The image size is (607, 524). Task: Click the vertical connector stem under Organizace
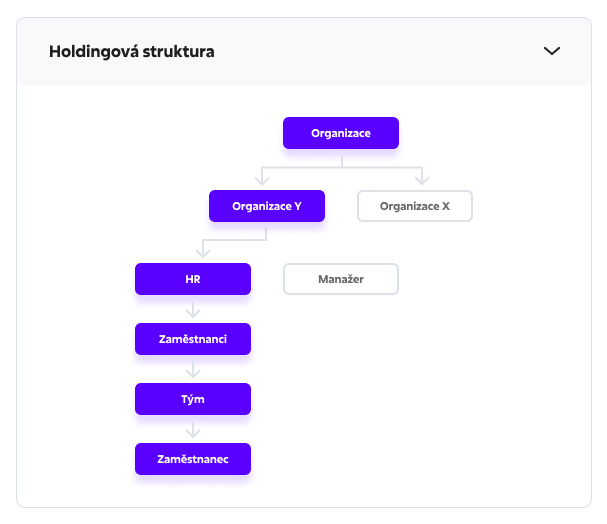click(x=341, y=157)
